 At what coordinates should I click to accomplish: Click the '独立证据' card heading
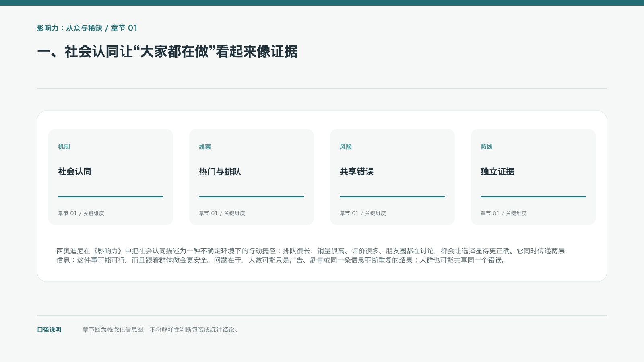(497, 172)
